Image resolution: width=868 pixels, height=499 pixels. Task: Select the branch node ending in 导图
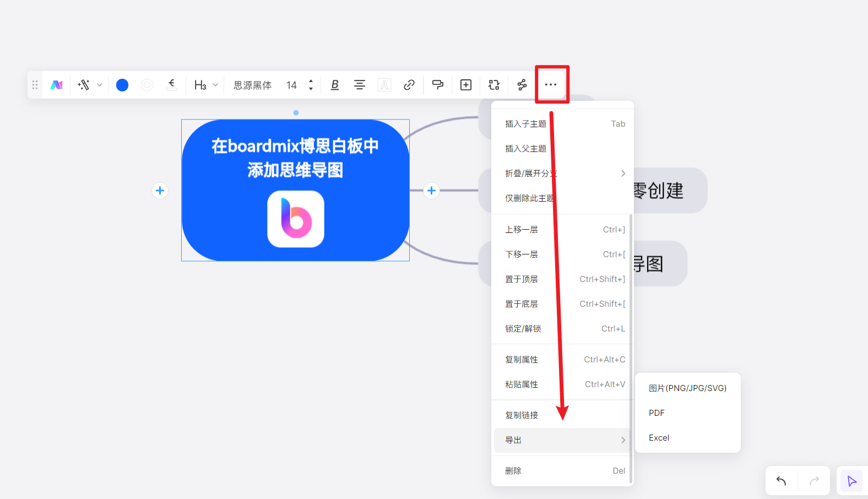(660, 264)
